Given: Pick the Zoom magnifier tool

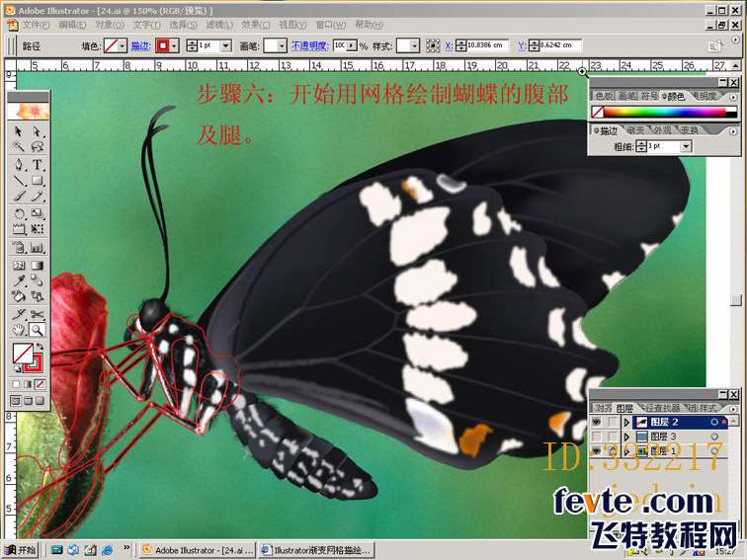Looking at the screenshot, I should [38, 330].
